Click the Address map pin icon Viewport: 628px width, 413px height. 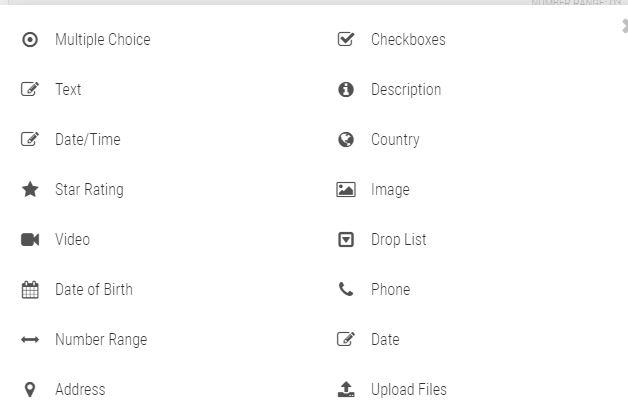pos(30,390)
